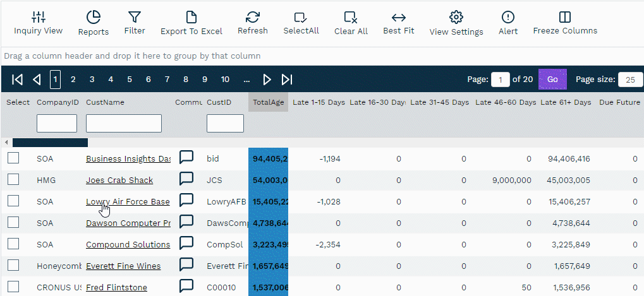Click the horizontal scrollbar thumb
The height and width of the screenshot is (296, 644).
[50, 143]
